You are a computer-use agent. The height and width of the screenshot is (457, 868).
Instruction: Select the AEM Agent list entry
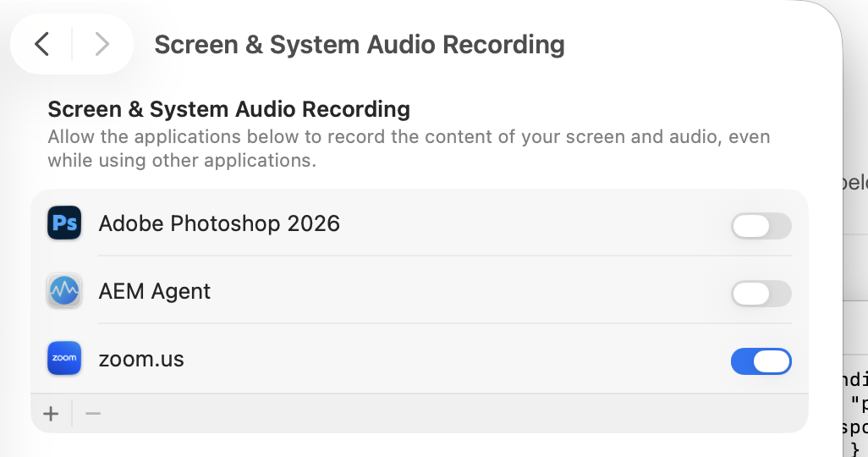pos(420,291)
